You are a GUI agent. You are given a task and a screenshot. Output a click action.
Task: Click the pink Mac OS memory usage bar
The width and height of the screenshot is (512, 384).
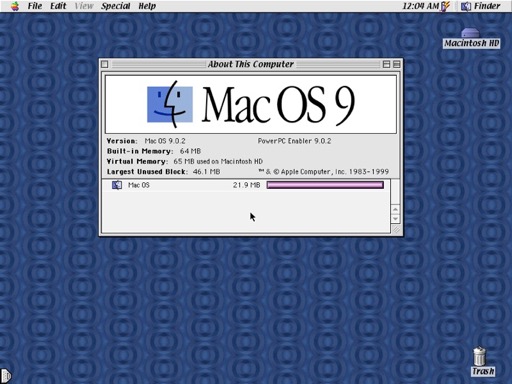pyautogui.click(x=325, y=185)
